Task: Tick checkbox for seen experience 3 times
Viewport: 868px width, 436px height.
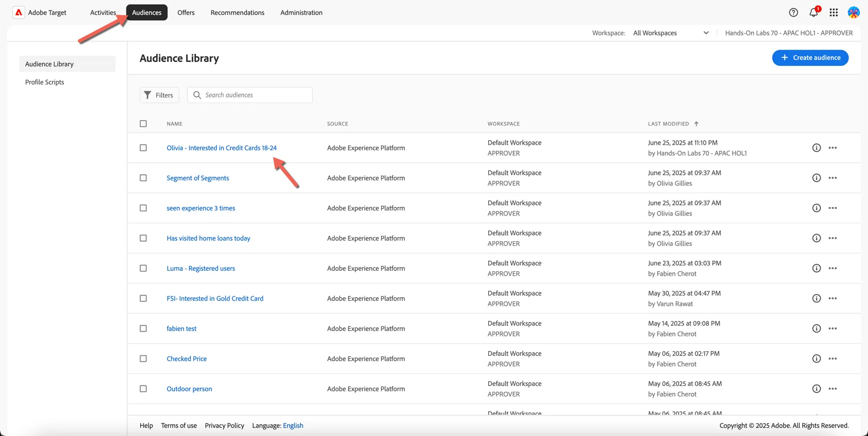Action: 143,208
